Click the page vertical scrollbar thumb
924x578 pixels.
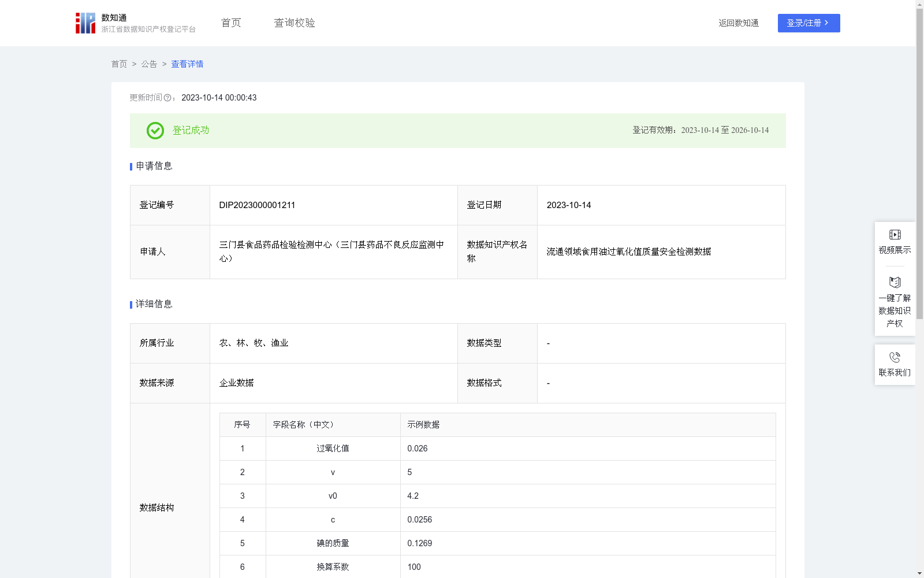tap(919, 163)
